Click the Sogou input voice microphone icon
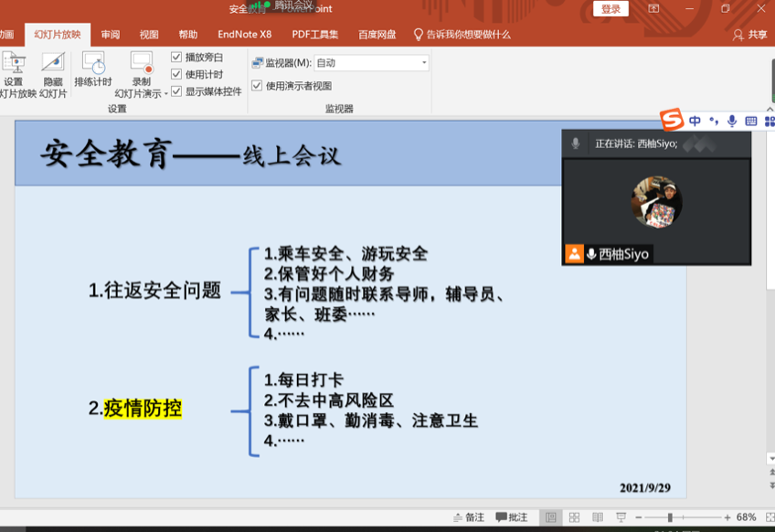Image resolution: width=775 pixels, height=532 pixels. pos(732,121)
